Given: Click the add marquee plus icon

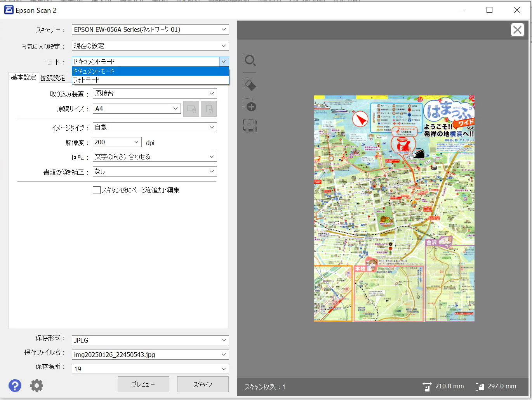Looking at the screenshot, I should point(250,106).
